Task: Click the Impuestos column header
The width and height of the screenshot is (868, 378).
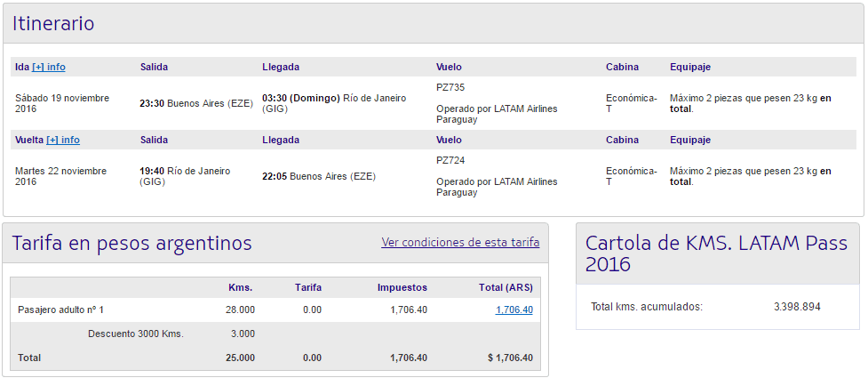Action: coord(402,287)
